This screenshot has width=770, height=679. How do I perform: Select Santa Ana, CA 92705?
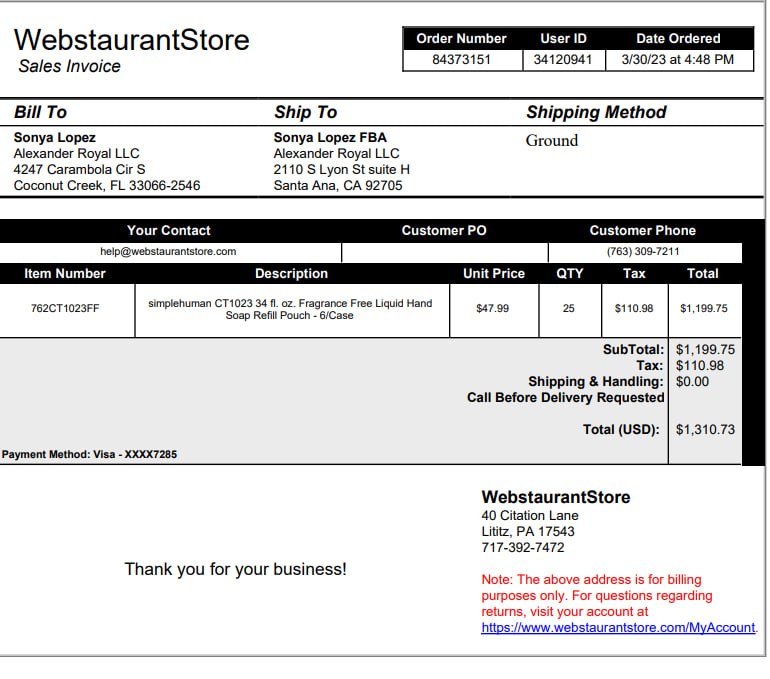[338, 186]
